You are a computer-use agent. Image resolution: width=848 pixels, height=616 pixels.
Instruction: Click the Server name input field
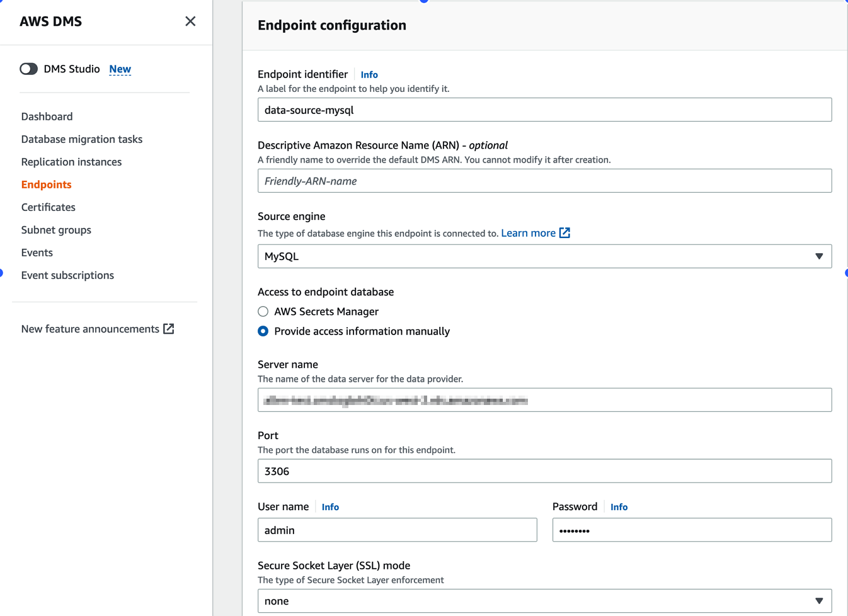point(544,400)
